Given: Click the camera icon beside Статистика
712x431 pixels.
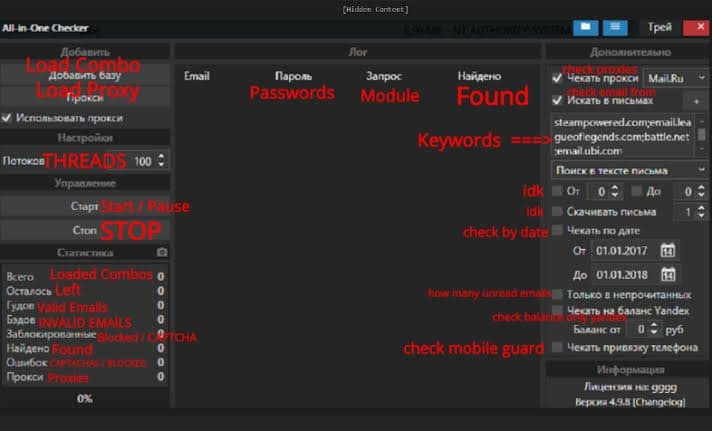Looking at the screenshot, I should pyautogui.click(x=162, y=252).
